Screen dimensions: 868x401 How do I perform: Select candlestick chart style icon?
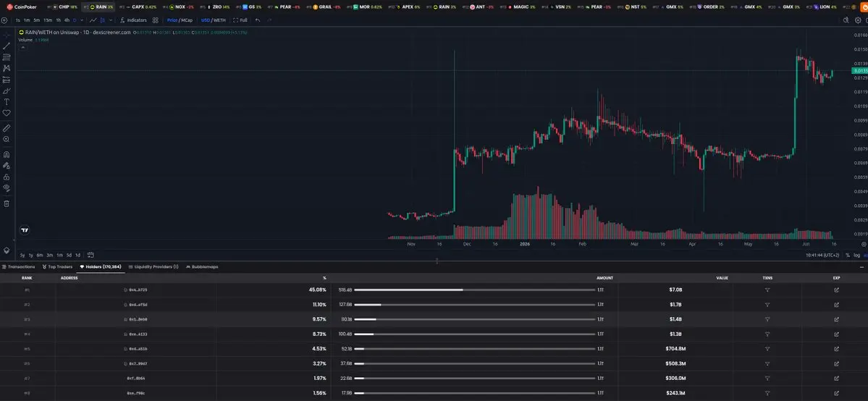[102, 20]
